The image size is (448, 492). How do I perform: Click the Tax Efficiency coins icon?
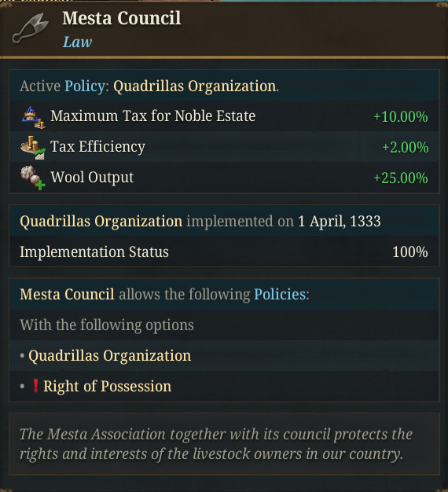[x=33, y=148]
